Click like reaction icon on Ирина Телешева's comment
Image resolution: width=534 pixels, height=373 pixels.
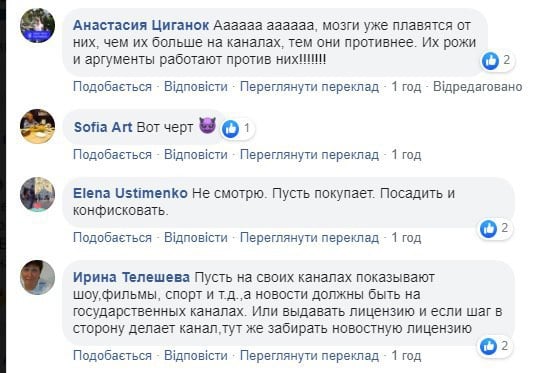tap(488, 346)
